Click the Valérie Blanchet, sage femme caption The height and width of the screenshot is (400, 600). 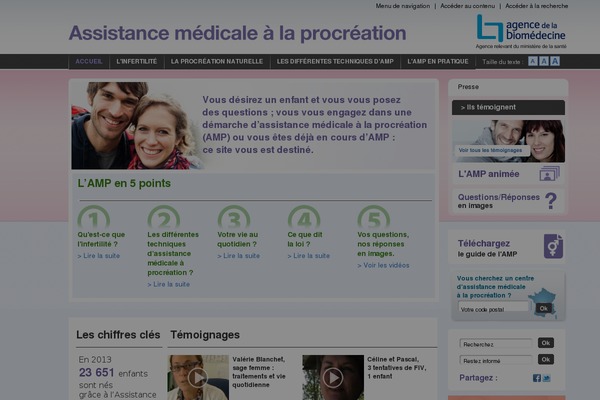point(259,372)
